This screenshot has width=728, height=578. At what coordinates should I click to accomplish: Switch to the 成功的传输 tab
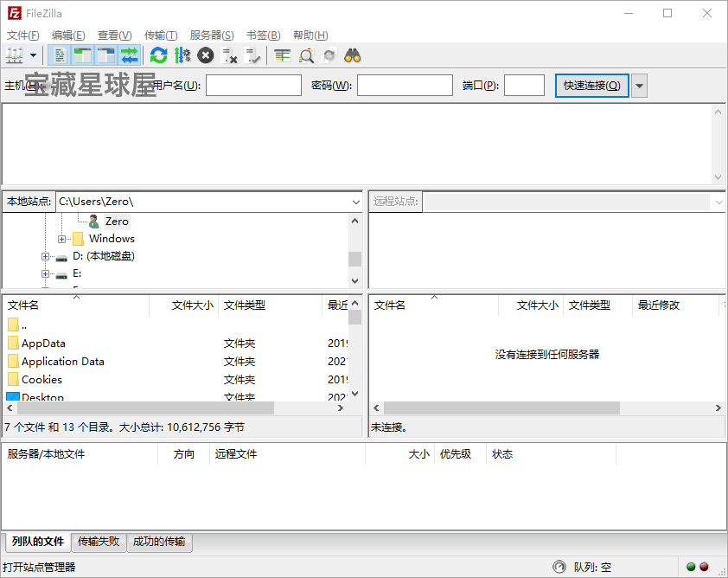[x=159, y=542]
